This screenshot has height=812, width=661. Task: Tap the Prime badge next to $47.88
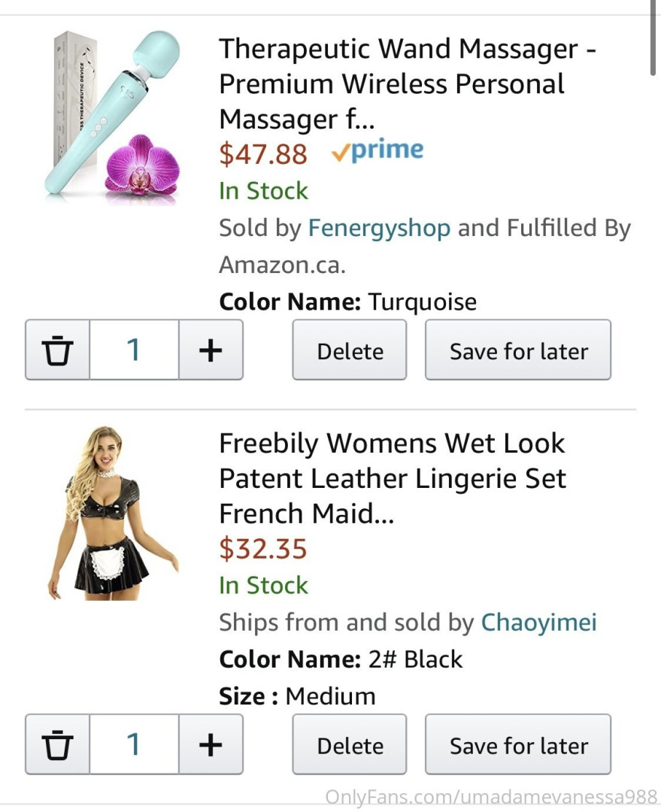377,151
